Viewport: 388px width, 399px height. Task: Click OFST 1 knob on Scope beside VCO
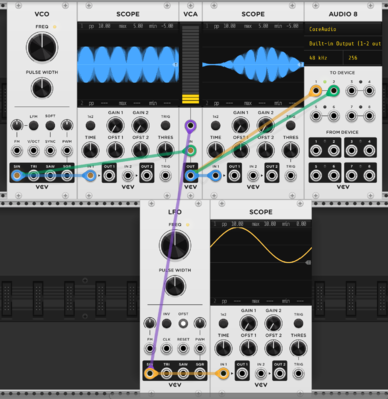pyautogui.click(x=115, y=151)
